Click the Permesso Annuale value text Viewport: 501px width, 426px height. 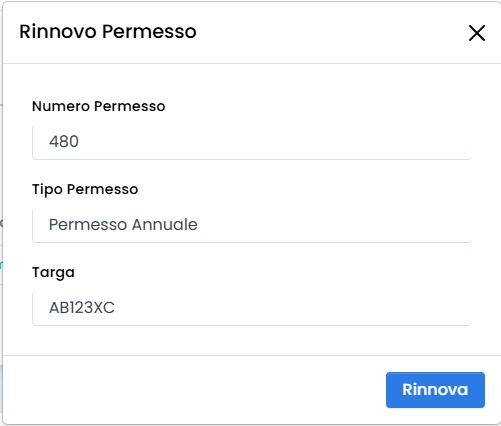tap(123, 224)
